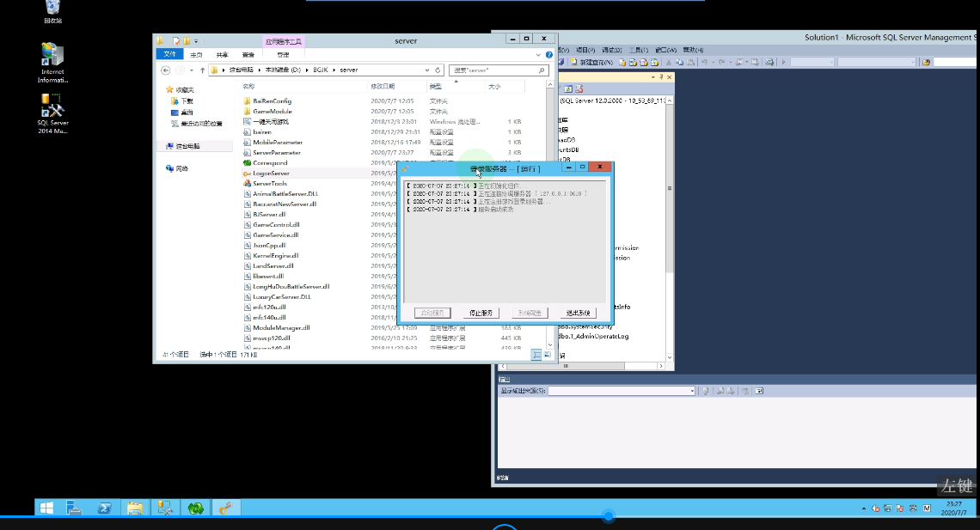980x530 pixels.
Task: Open the Explorer help question mark icon
Action: [x=548, y=54]
